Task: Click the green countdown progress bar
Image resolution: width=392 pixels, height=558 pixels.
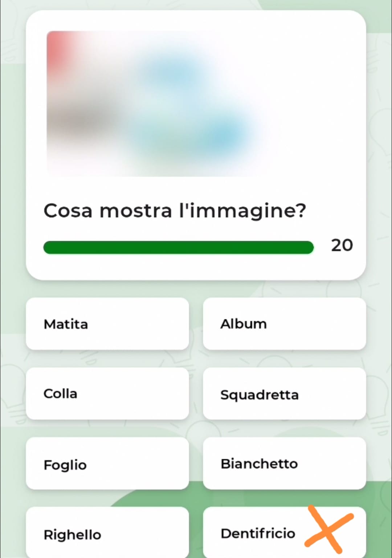Action: [178, 247]
